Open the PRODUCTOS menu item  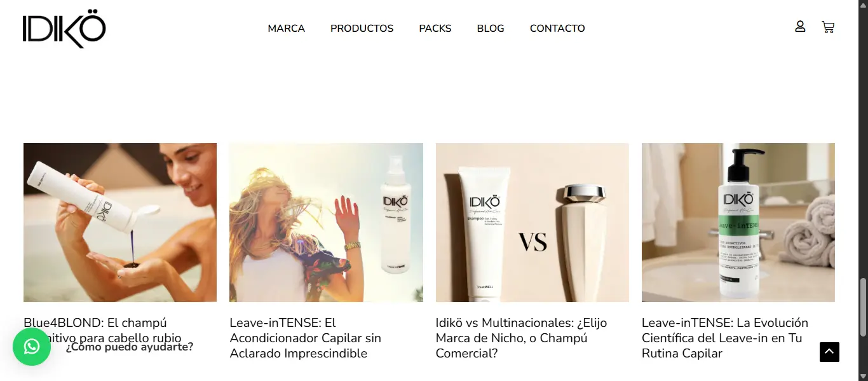[x=362, y=29]
